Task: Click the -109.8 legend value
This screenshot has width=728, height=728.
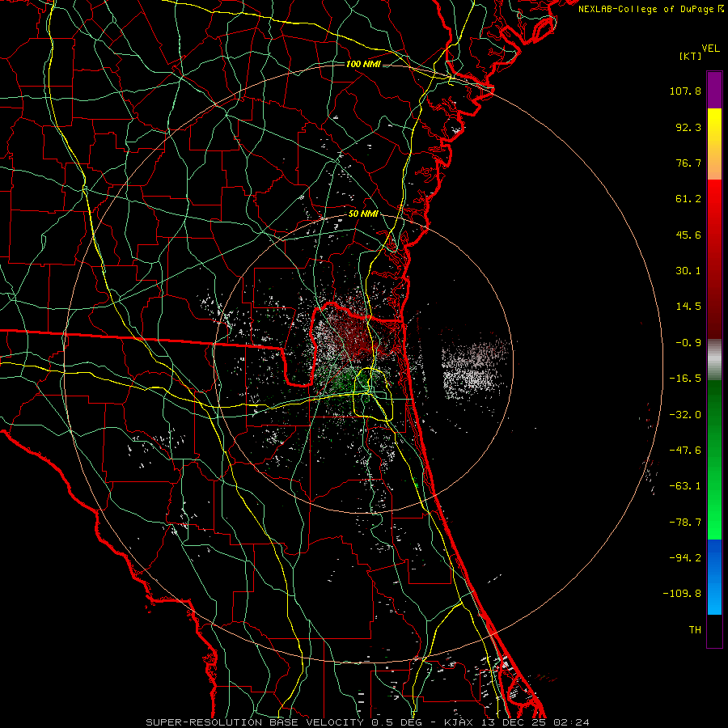Action: point(683,594)
